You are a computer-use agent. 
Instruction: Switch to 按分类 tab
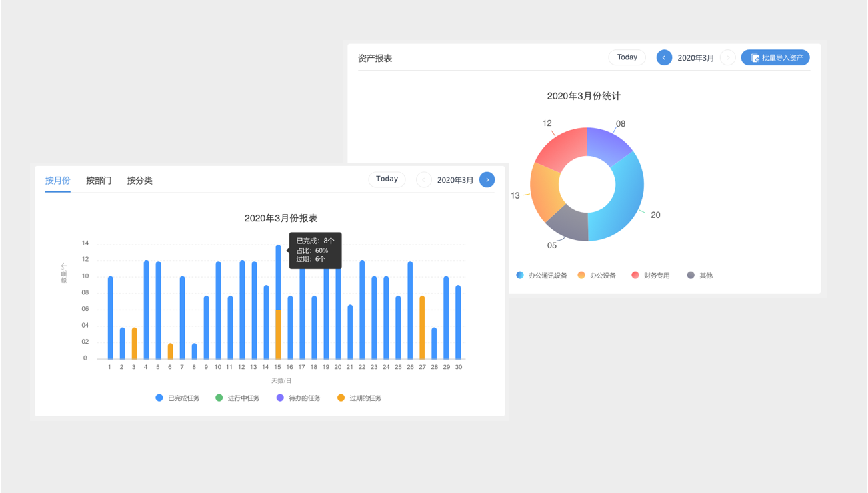pos(140,181)
